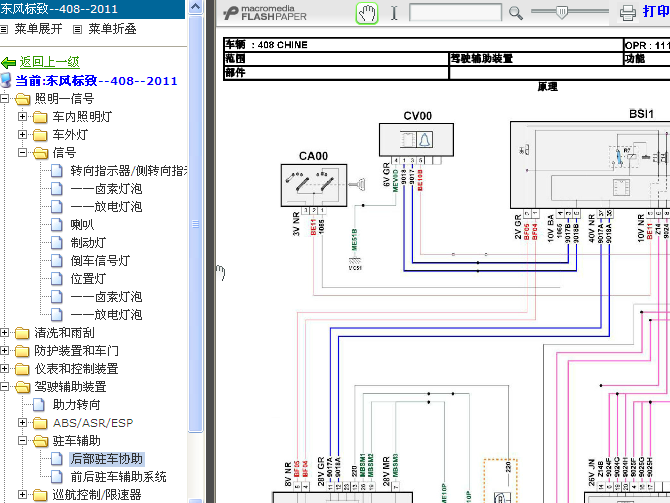Click the magnifier search icon
670x503 pixels.
516,13
